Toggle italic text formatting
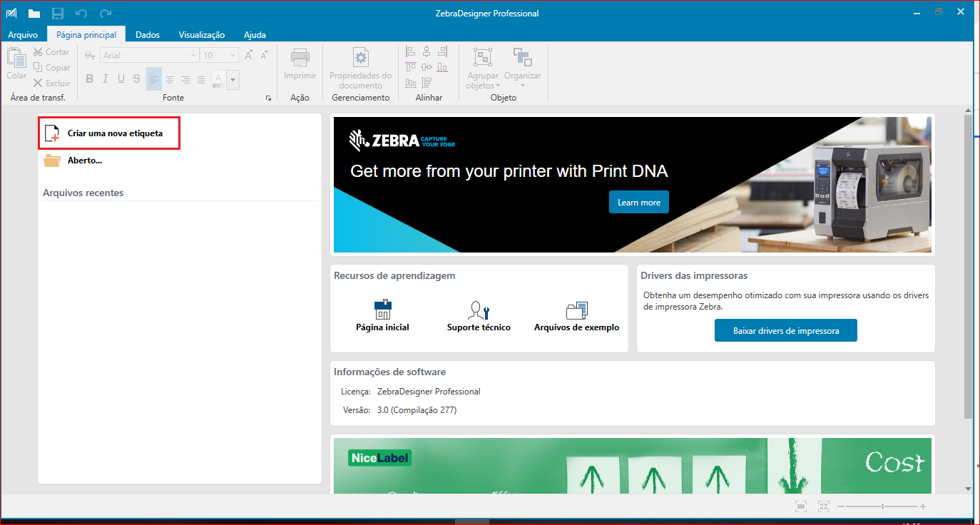The image size is (980, 525). [x=106, y=79]
